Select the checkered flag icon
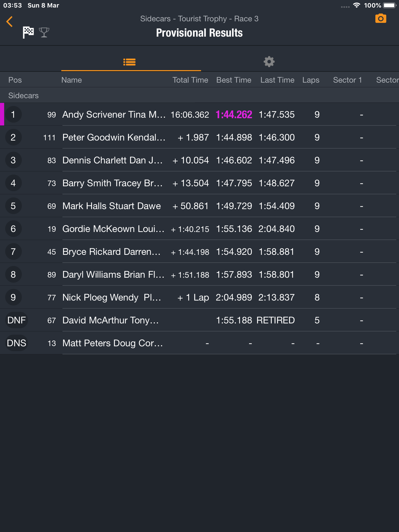Viewport: 399px width, 532px height. point(28,32)
